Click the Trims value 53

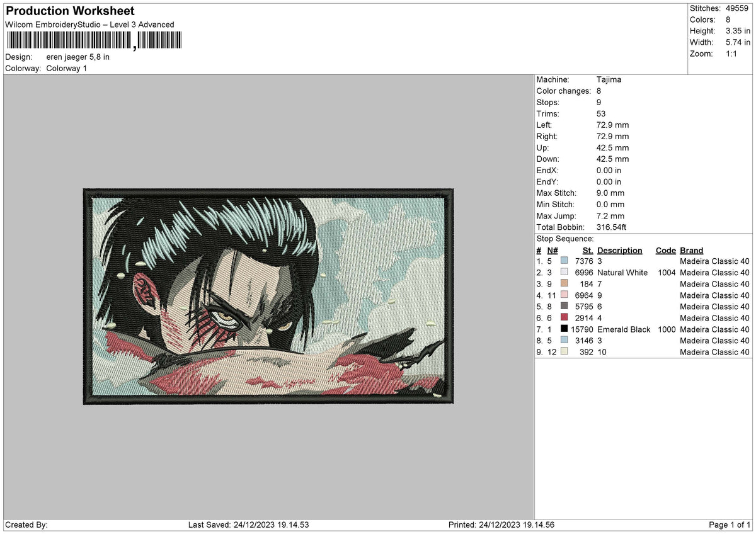click(x=601, y=113)
